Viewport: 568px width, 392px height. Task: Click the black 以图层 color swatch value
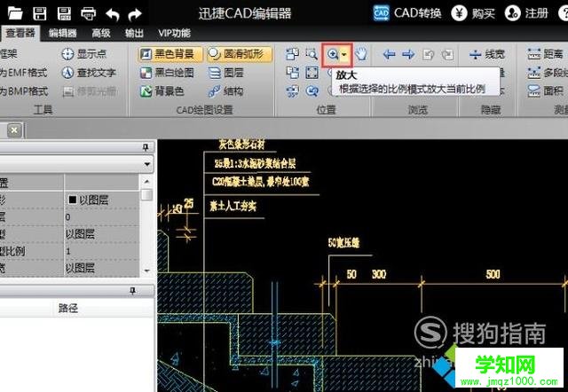(x=88, y=200)
